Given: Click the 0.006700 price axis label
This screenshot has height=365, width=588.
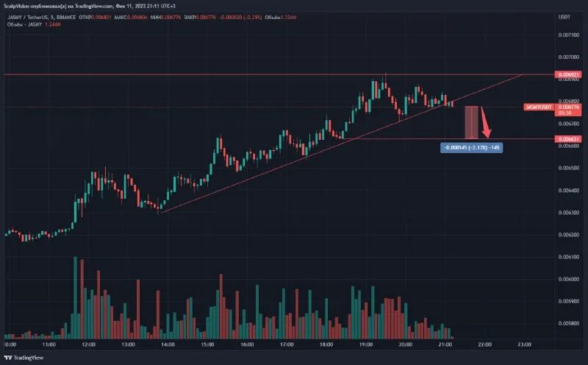Looking at the screenshot, I should [568, 124].
